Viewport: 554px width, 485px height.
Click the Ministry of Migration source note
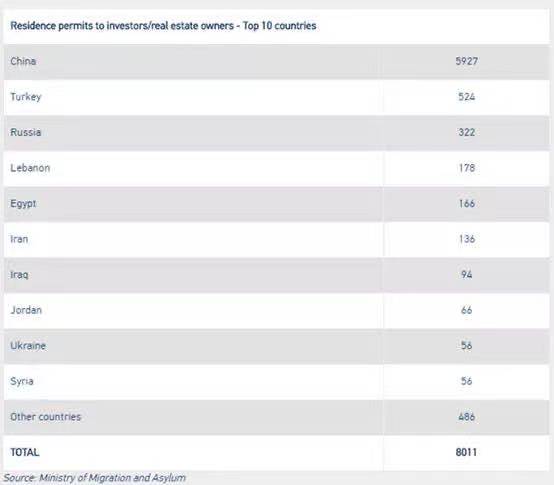point(94,478)
